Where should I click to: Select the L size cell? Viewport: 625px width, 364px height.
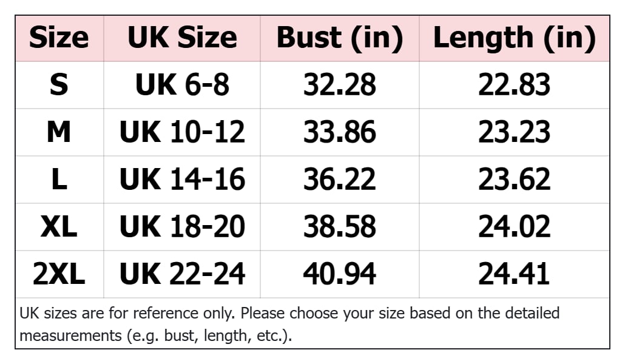[59, 180]
